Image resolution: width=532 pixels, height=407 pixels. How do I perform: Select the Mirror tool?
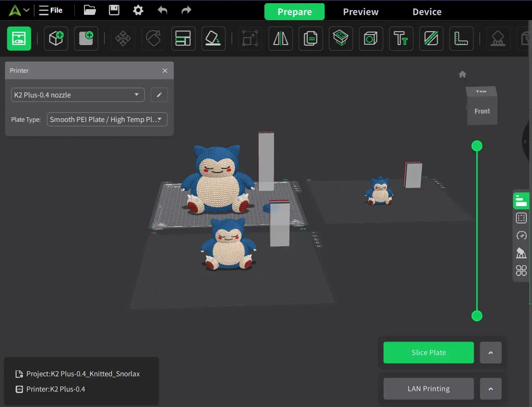click(x=280, y=39)
